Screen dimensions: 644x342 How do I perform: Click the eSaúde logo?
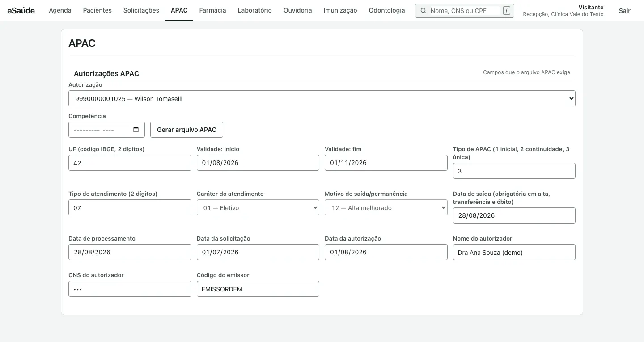coord(21,10)
